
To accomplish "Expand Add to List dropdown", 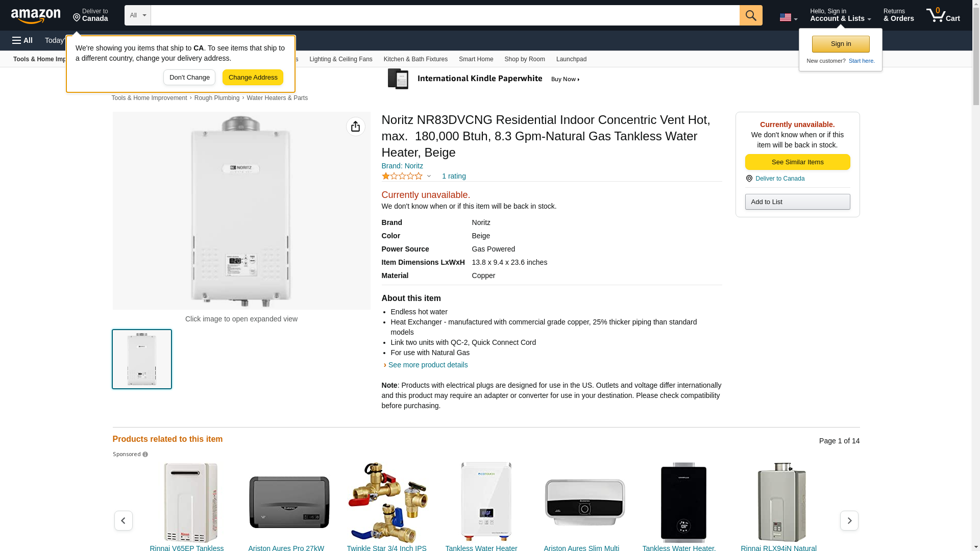I will (797, 202).
